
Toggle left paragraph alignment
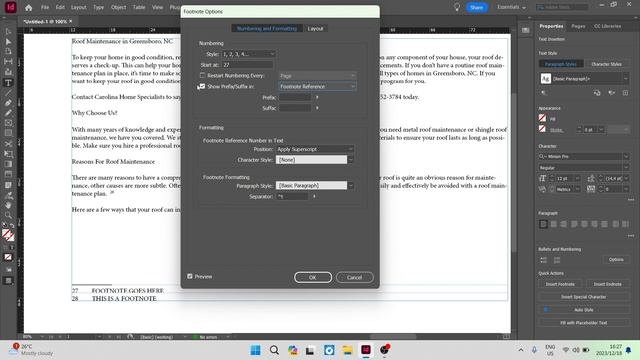(x=543, y=224)
